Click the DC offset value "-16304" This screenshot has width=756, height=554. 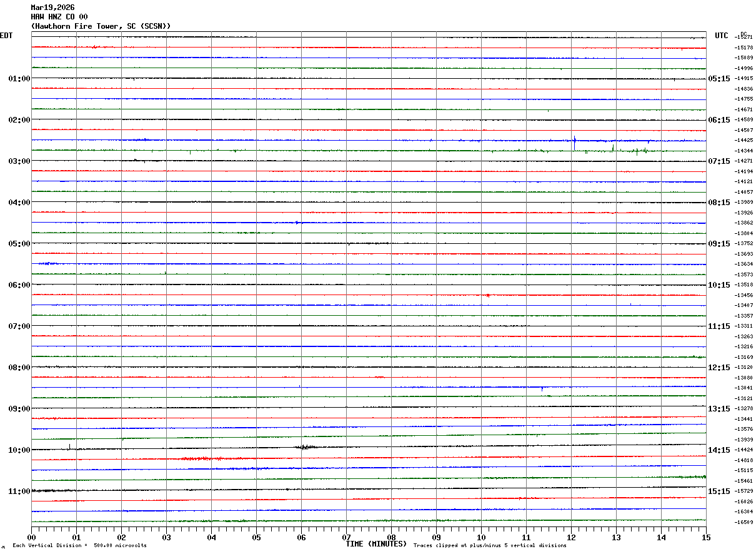[744, 512]
